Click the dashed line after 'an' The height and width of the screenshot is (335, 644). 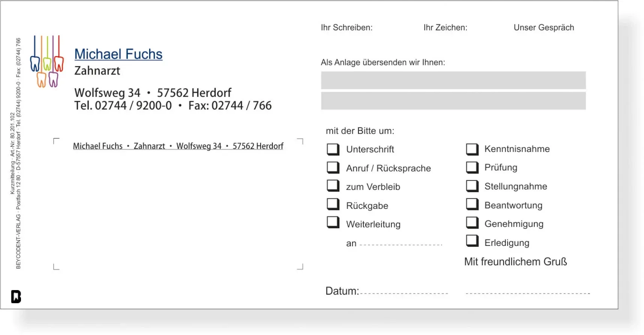400,244
